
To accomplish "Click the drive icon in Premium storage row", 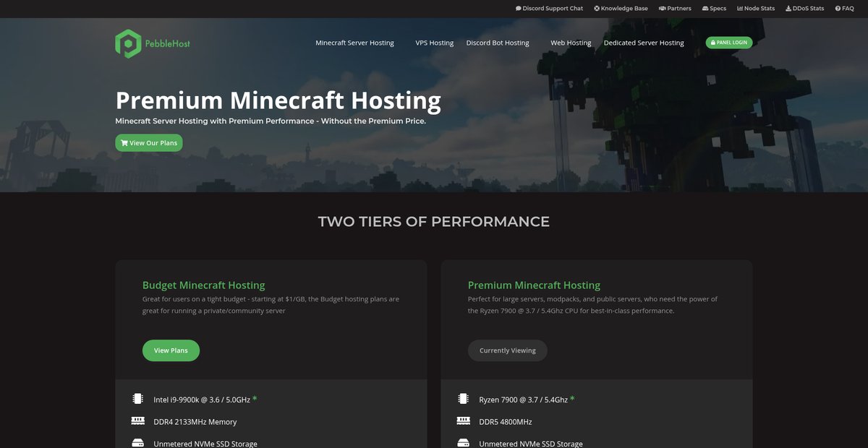I will 463,443.
